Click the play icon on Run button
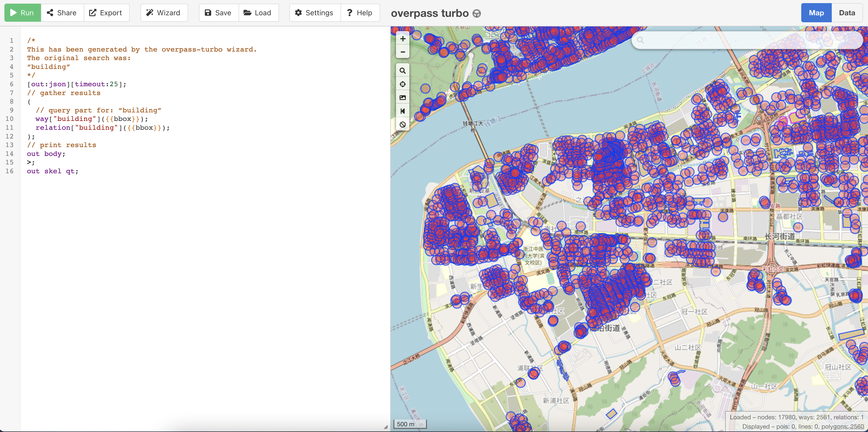 point(13,13)
